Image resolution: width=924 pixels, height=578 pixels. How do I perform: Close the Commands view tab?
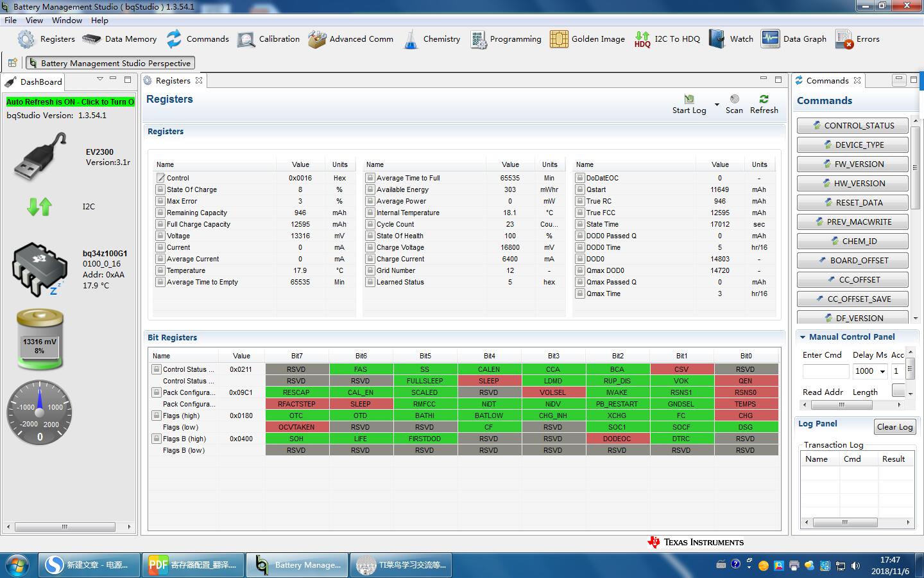point(857,80)
